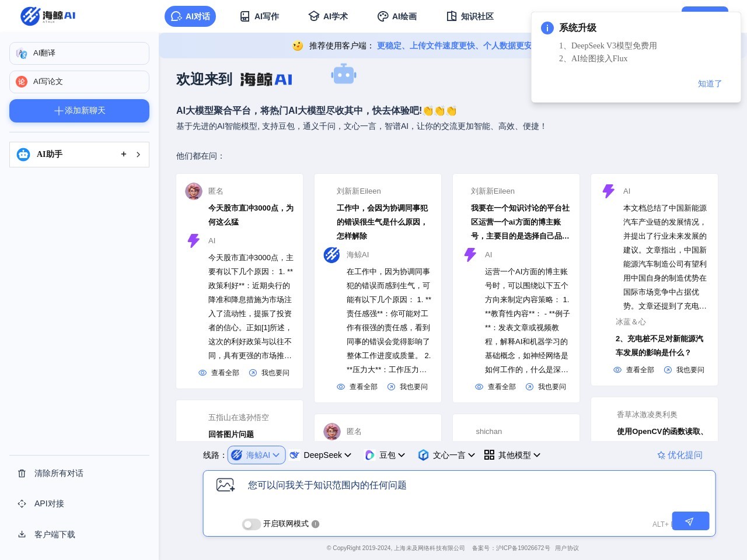
Task: Click the purple lightning AI icon on 新能源 card
Action: point(609,191)
